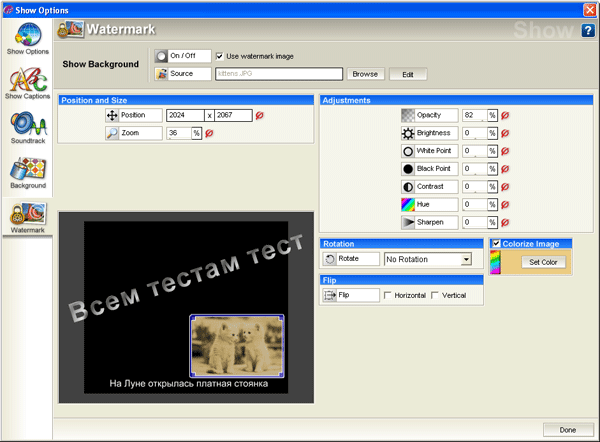Screen dimensions: 600x442
Task: Open the Soundtrack section in the sidebar
Action: coord(28,127)
